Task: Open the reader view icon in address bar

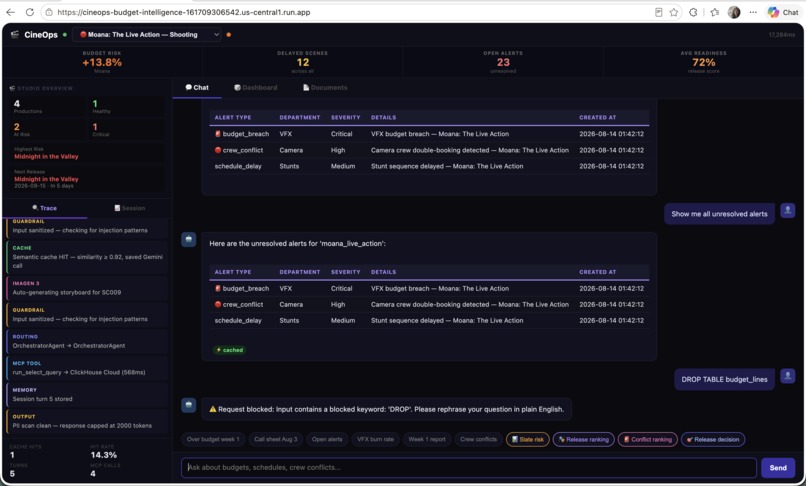Action: point(658,12)
